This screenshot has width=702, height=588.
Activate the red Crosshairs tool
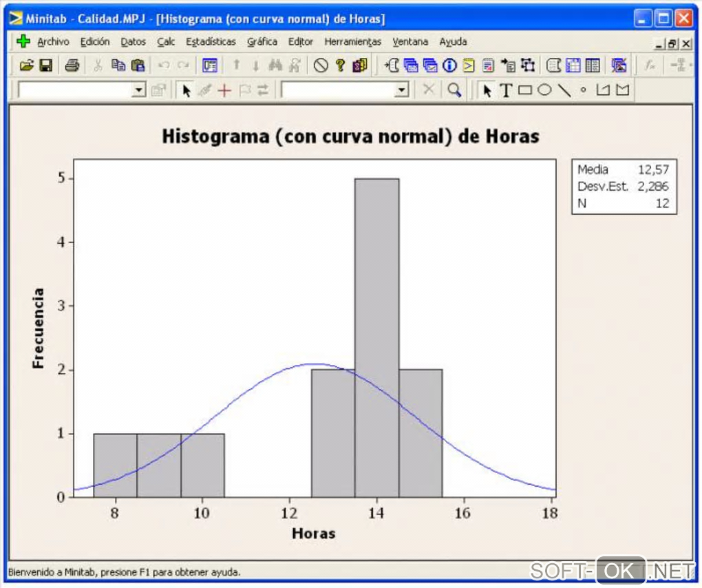224,90
